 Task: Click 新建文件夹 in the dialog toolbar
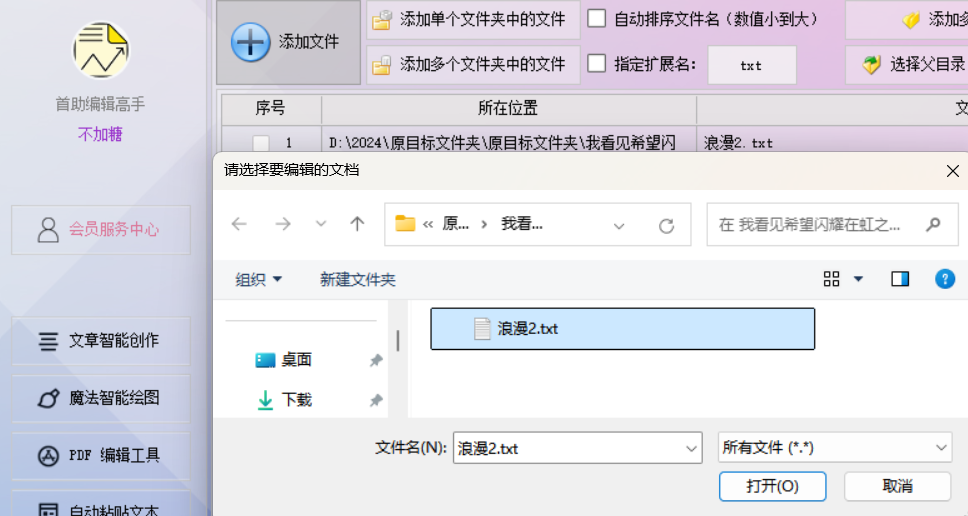[x=357, y=280]
